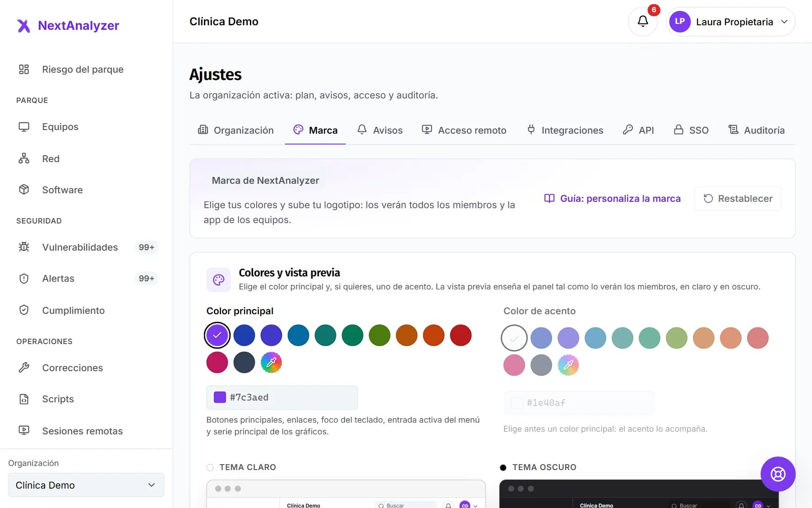Open the Equipos page
The image size is (812, 508).
86,127
